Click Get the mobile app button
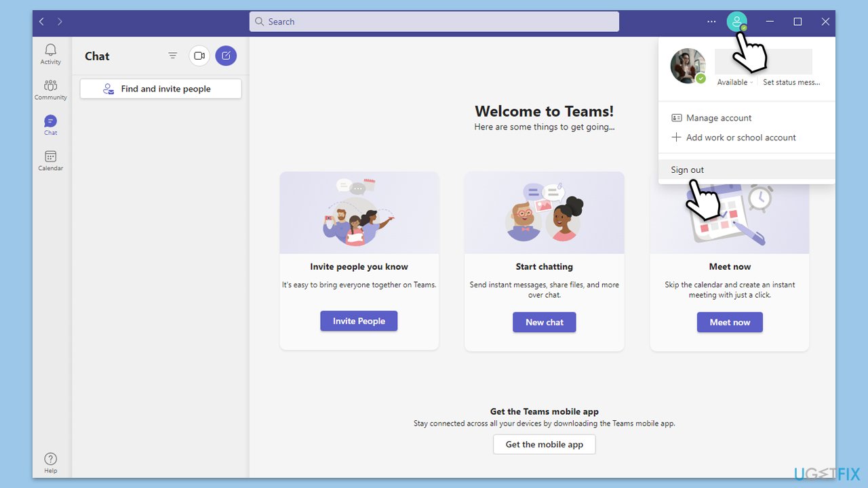This screenshot has height=488, width=868. pos(544,445)
